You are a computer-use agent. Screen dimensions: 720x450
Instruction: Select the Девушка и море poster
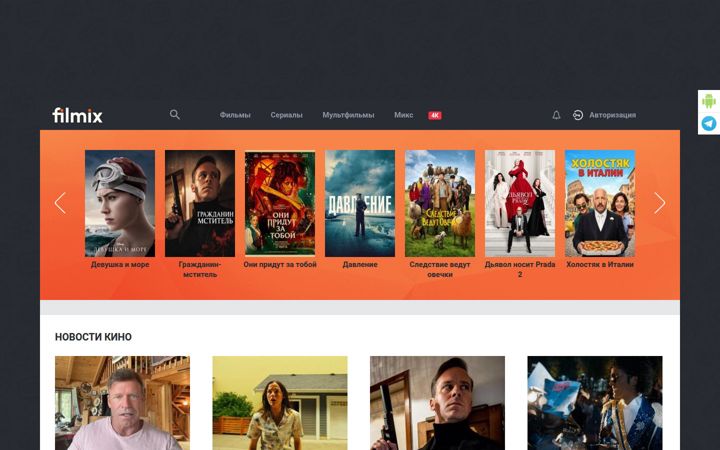click(120, 203)
